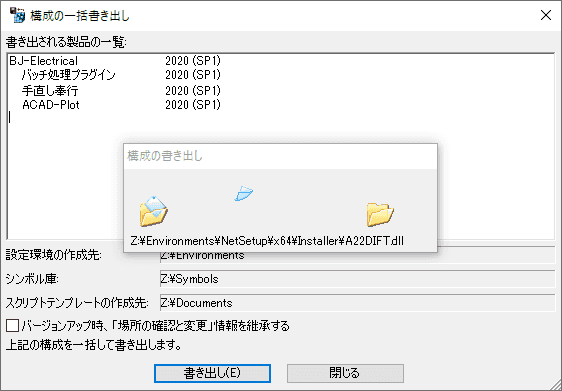Click the source open folder icon
The width and height of the screenshot is (562, 391).
click(153, 211)
